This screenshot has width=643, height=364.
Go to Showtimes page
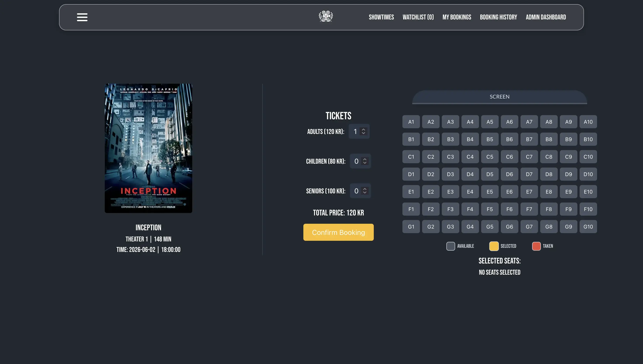[381, 17]
